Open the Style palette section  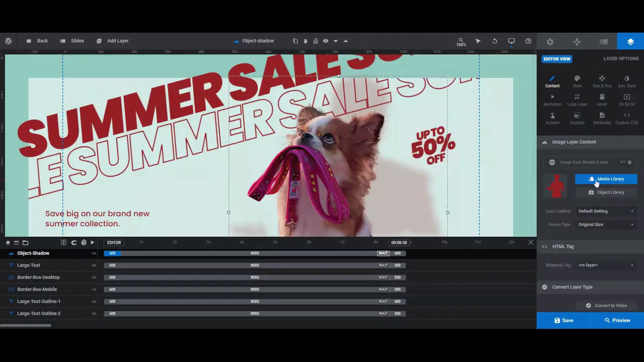point(577,81)
